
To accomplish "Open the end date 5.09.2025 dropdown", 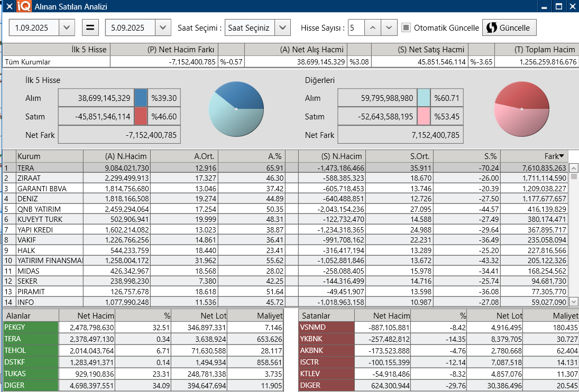I will tap(163, 27).
